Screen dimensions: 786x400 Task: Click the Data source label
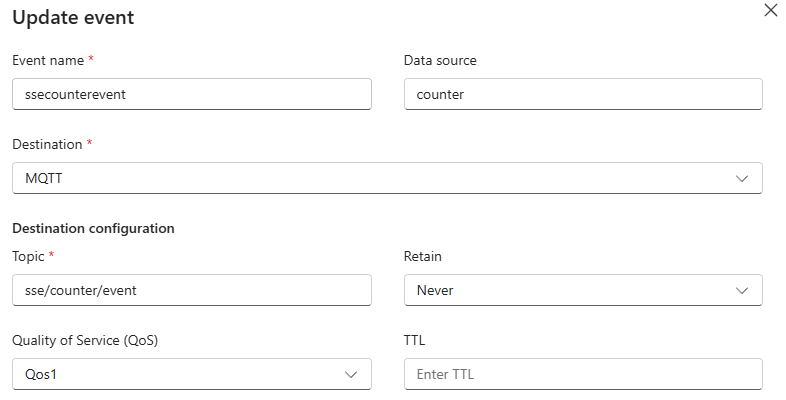tap(440, 60)
